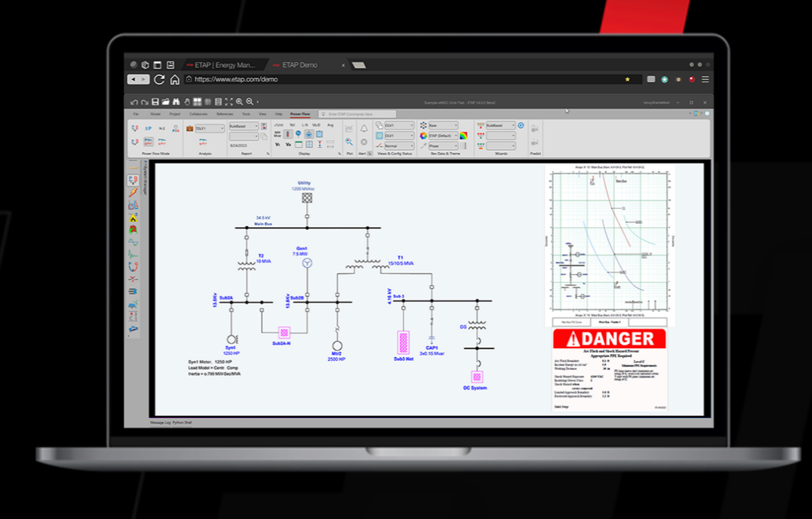Click the Zoom Out magnifier
Image resolution: width=812 pixels, height=519 pixels.
pyautogui.click(x=250, y=102)
